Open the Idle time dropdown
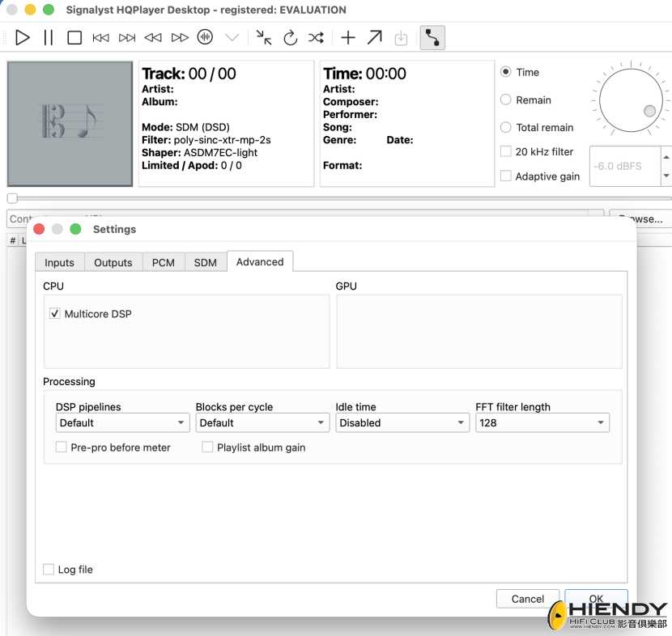This screenshot has height=636, width=672. 402,422
